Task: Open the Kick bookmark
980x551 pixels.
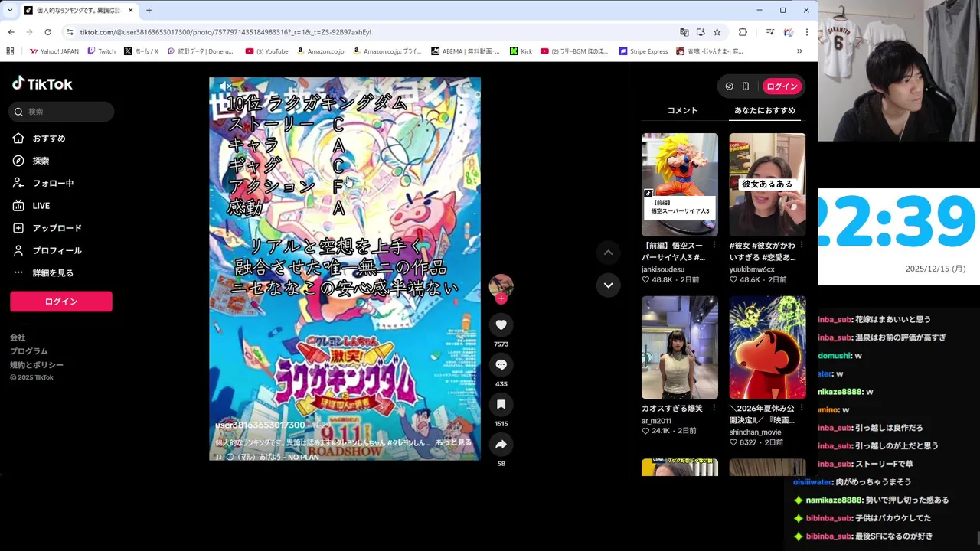Action: point(521,51)
